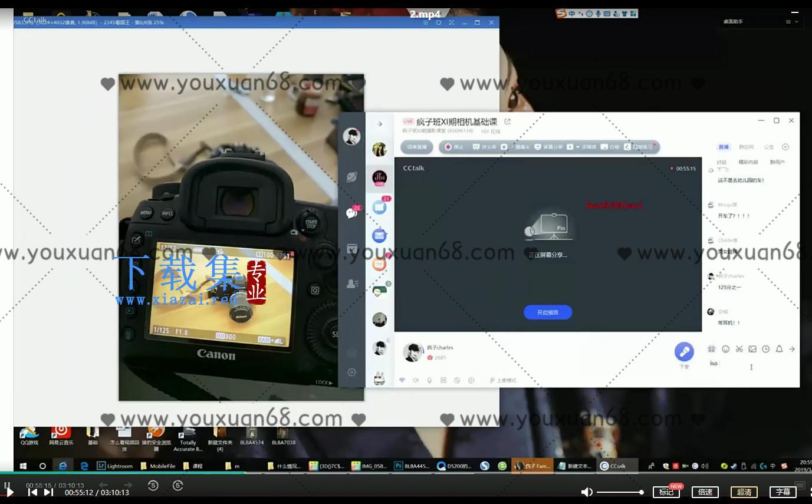Open the 超清 quality selector
Image resolution: width=812 pixels, height=504 pixels.
(744, 492)
